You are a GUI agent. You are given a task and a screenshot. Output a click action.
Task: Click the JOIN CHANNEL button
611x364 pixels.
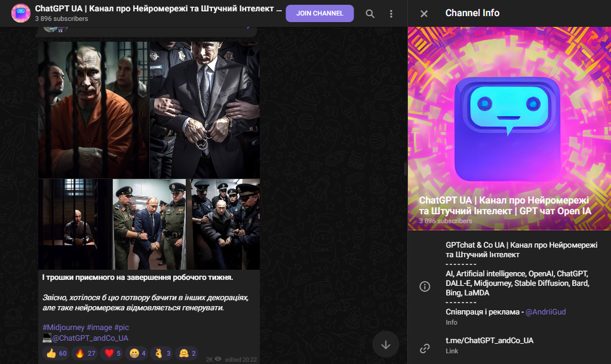click(x=320, y=14)
